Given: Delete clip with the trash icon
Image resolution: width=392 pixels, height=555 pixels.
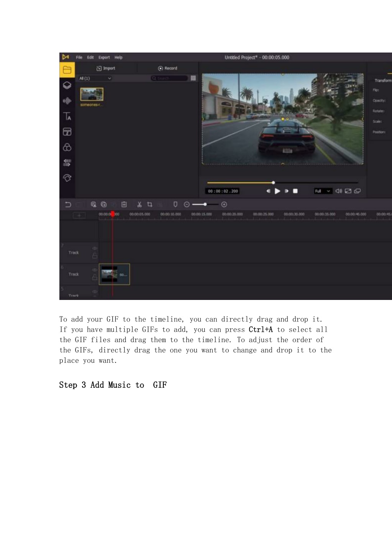Looking at the screenshot, I should coord(124,204).
